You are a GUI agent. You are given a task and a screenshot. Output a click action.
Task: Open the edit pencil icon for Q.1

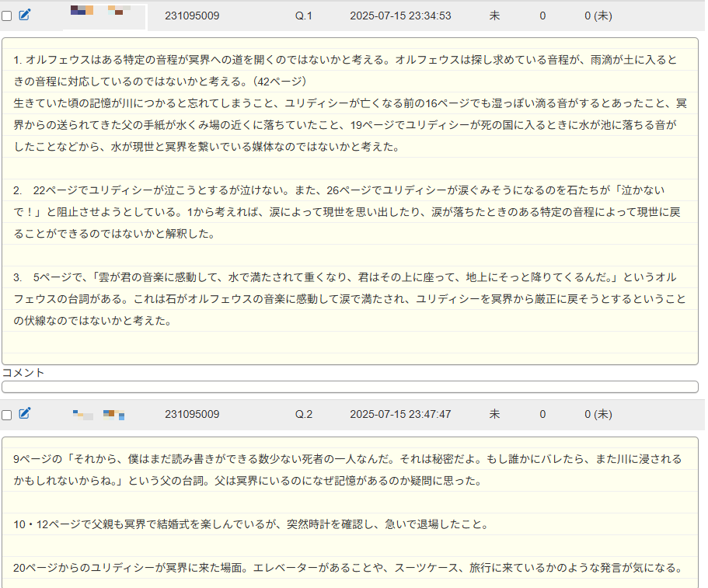25,15
